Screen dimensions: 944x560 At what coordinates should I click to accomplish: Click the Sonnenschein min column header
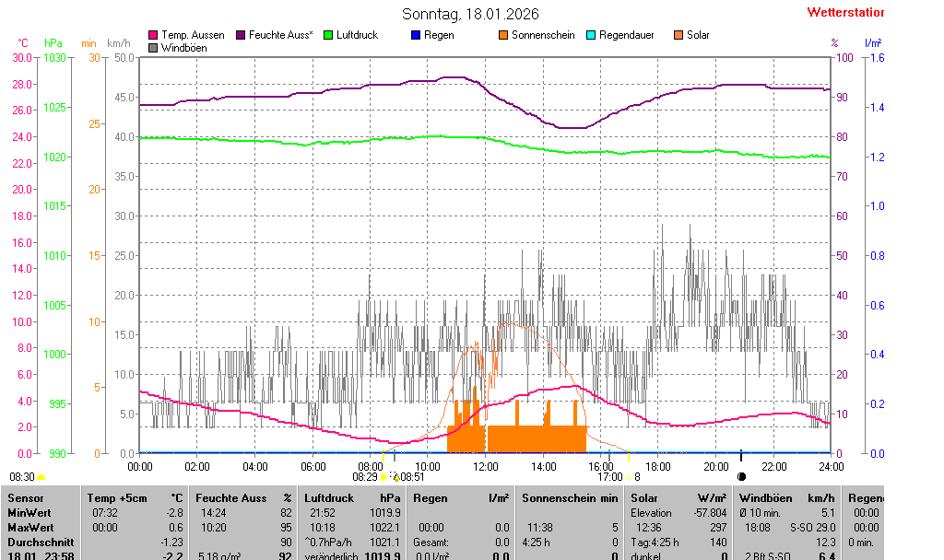point(570,498)
